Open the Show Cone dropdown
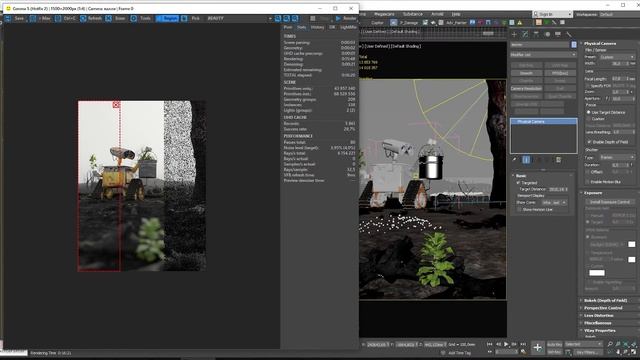The image size is (640, 360). (554, 202)
